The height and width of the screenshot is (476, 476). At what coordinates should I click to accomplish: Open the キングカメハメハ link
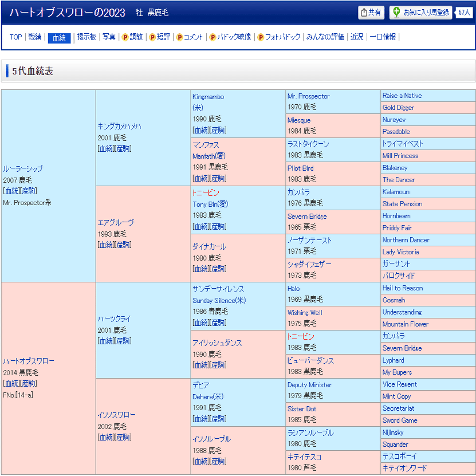click(119, 126)
